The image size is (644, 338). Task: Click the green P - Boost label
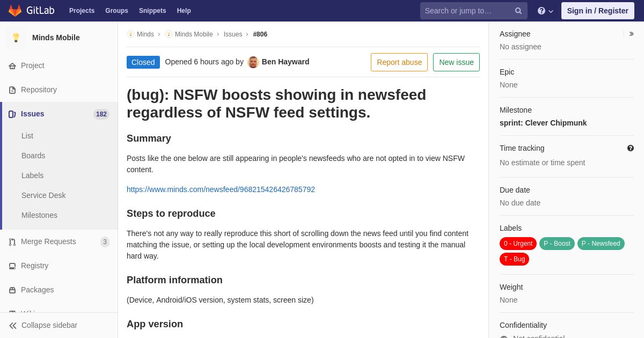click(557, 244)
